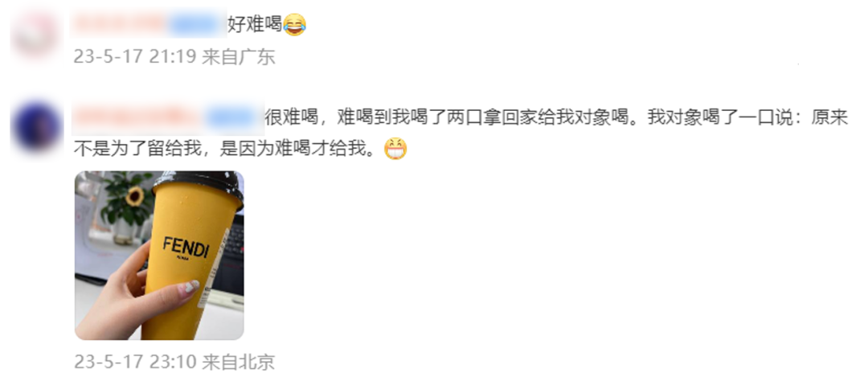Viewport: 868px width, 377px height.
Task: Click the 23-5-17 21:19 timestamp
Action: click(x=135, y=56)
